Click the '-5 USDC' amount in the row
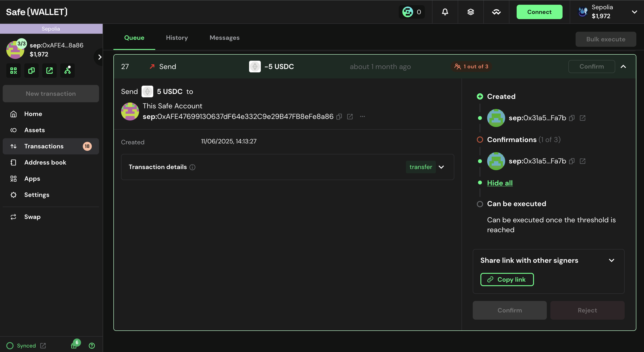Image resolution: width=644 pixels, height=352 pixels. 279,67
